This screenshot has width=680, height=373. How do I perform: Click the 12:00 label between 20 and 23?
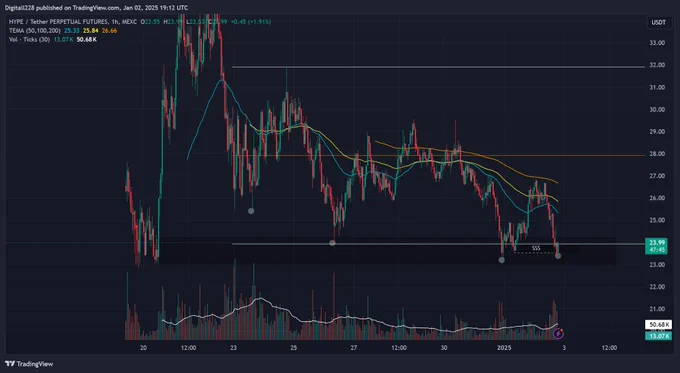tap(188, 348)
